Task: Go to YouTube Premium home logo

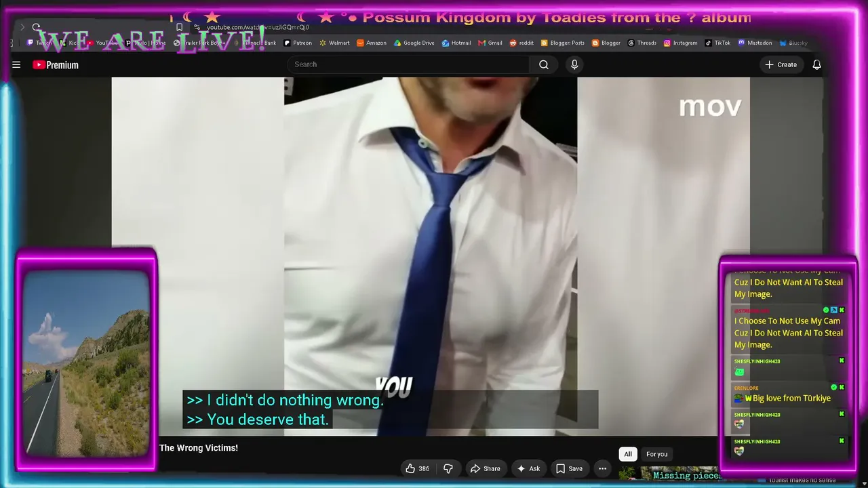Action: (x=56, y=65)
